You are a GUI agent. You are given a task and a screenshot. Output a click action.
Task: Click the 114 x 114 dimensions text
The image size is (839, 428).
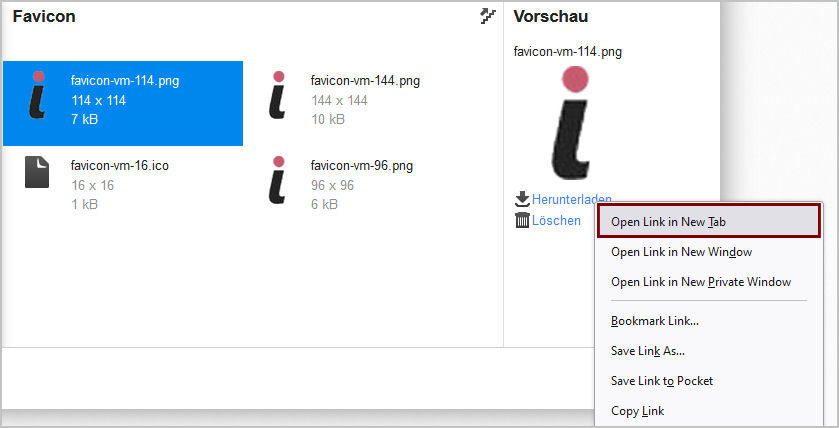[98, 100]
